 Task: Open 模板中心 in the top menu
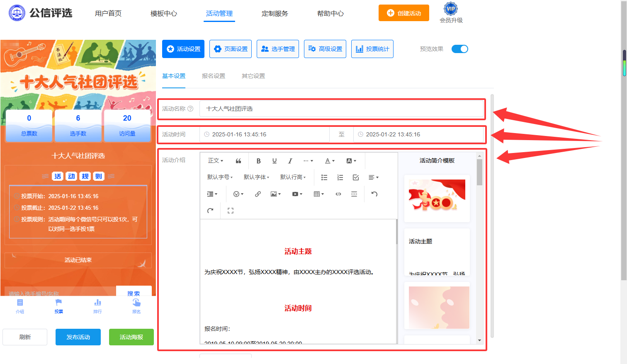(x=164, y=14)
